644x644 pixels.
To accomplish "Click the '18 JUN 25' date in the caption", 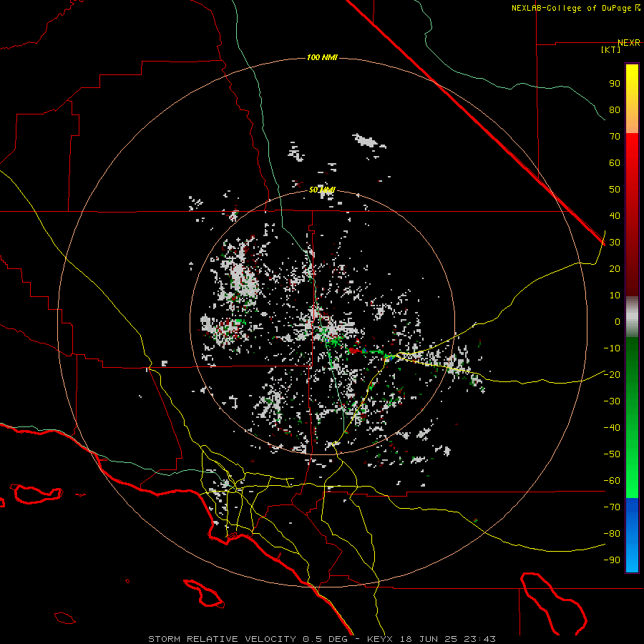I will [x=429, y=639].
